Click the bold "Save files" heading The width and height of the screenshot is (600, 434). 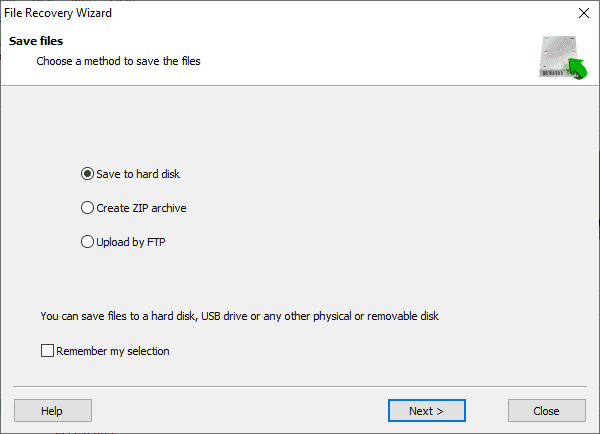[x=36, y=41]
